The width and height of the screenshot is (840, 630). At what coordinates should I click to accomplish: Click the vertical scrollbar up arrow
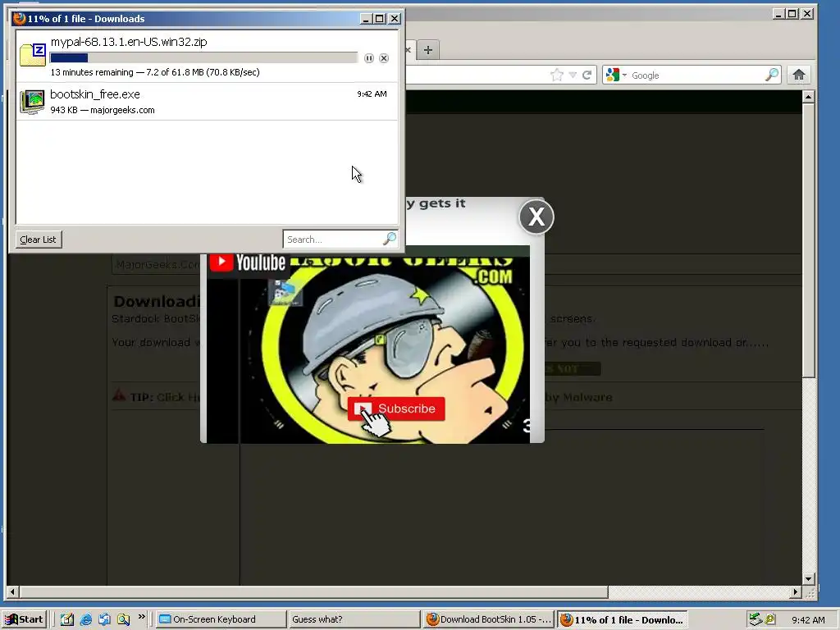[x=808, y=97]
